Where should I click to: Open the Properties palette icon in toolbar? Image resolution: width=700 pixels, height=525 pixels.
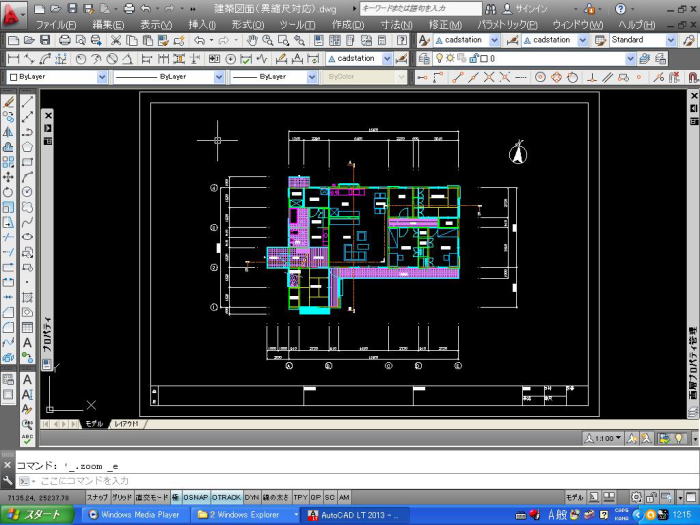[x=319, y=40]
